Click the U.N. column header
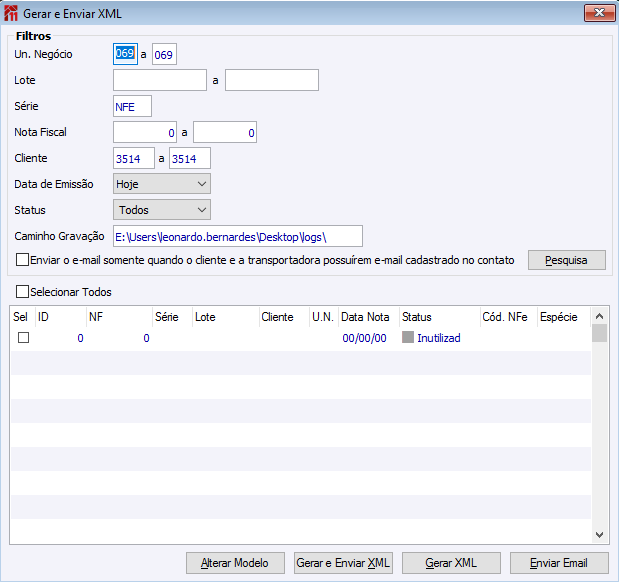 [324, 317]
